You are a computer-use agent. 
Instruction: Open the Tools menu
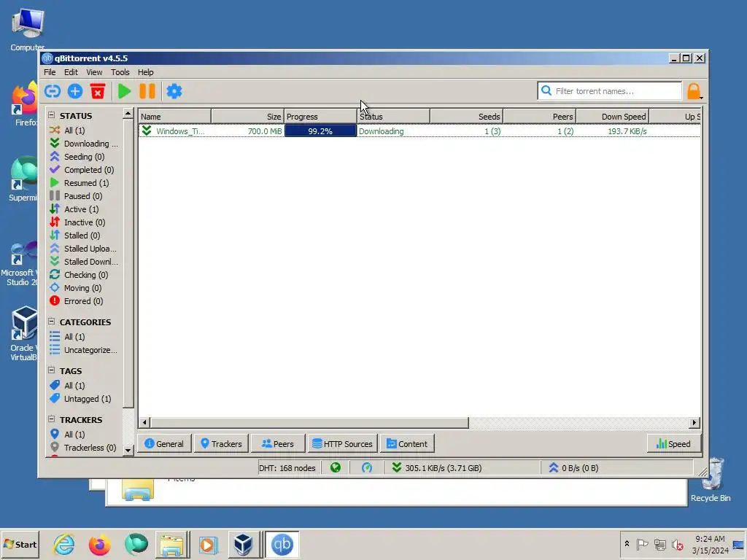tap(120, 72)
